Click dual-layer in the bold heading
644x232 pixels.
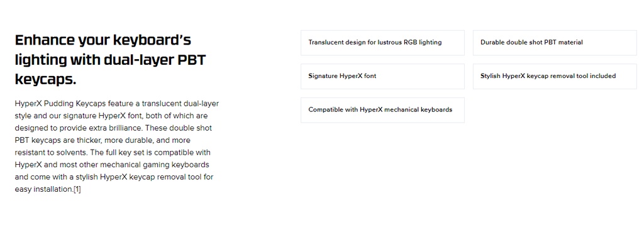point(138,60)
